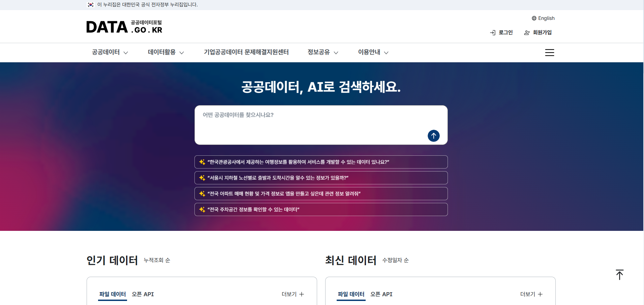This screenshot has width=644, height=305.
Task: Click sparkle icon on 한국관광공사 suggestion
Action: 202,162
